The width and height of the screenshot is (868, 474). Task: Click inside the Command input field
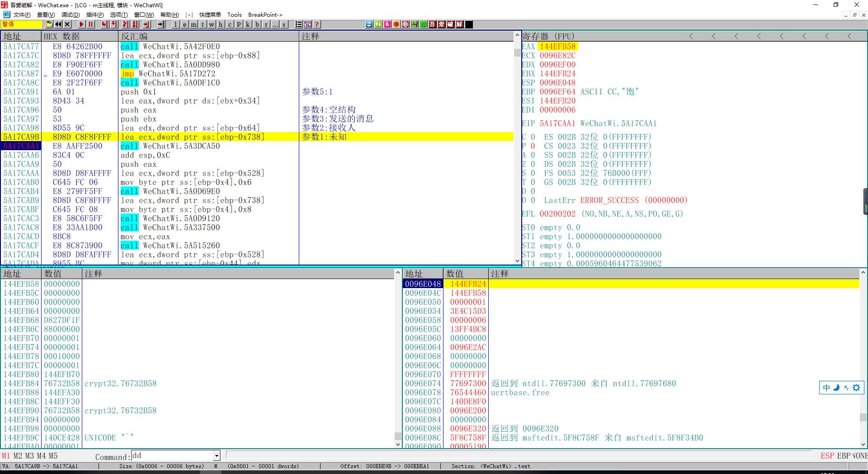172,456
